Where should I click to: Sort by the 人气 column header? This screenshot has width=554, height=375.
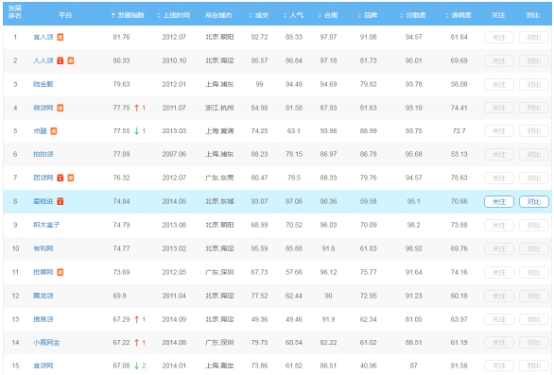tap(293, 15)
